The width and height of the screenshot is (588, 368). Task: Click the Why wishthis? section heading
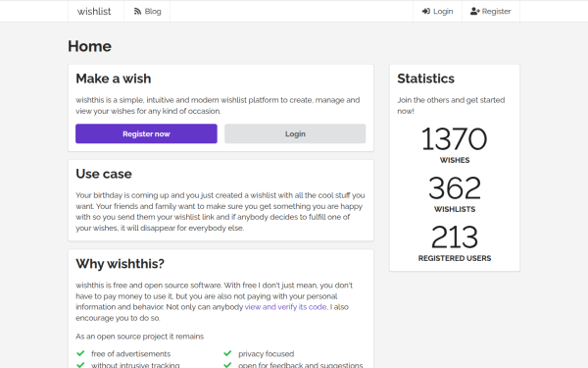(120, 264)
